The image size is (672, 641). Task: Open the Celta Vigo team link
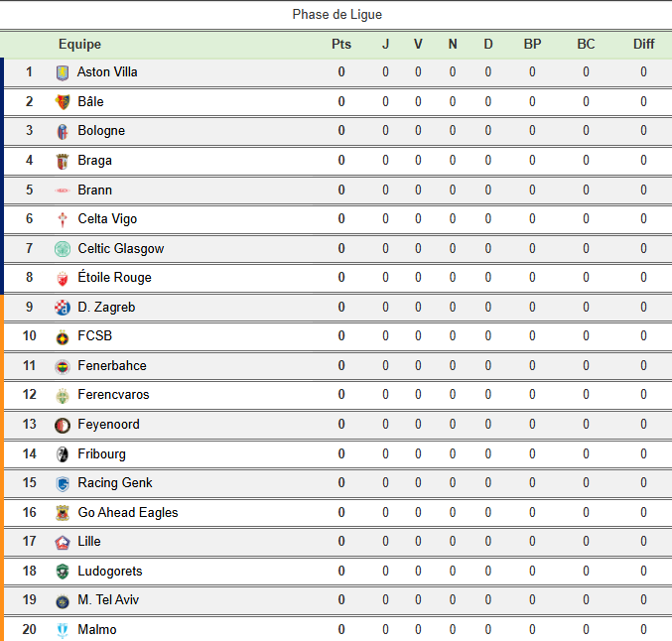click(107, 218)
